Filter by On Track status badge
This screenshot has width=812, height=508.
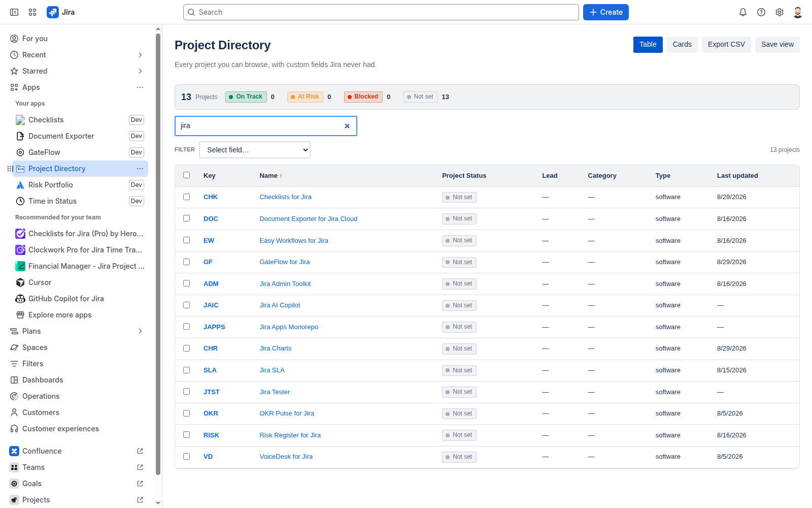tap(246, 97)
